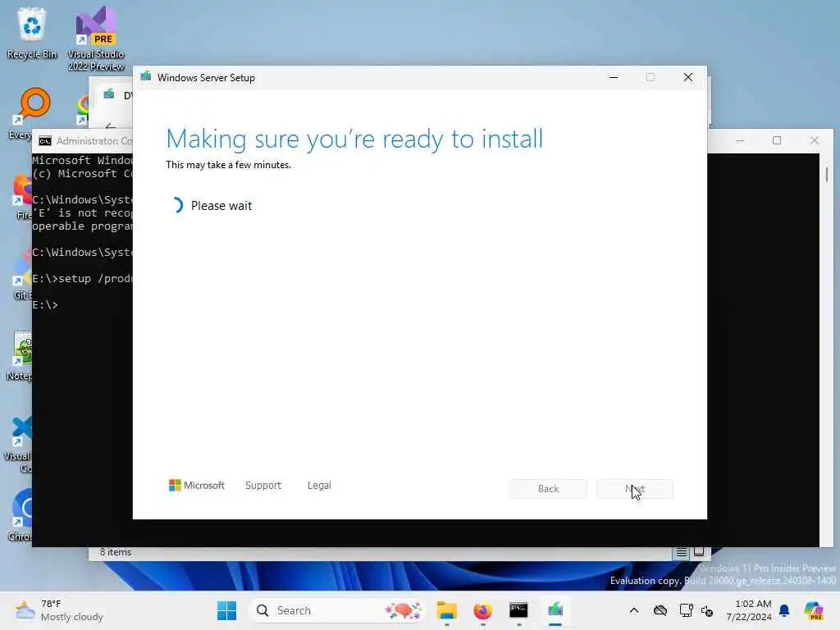The image size is (840, 630).
Task: Open the clock showing 1:02 AM
Action: [x=749, y=610]
